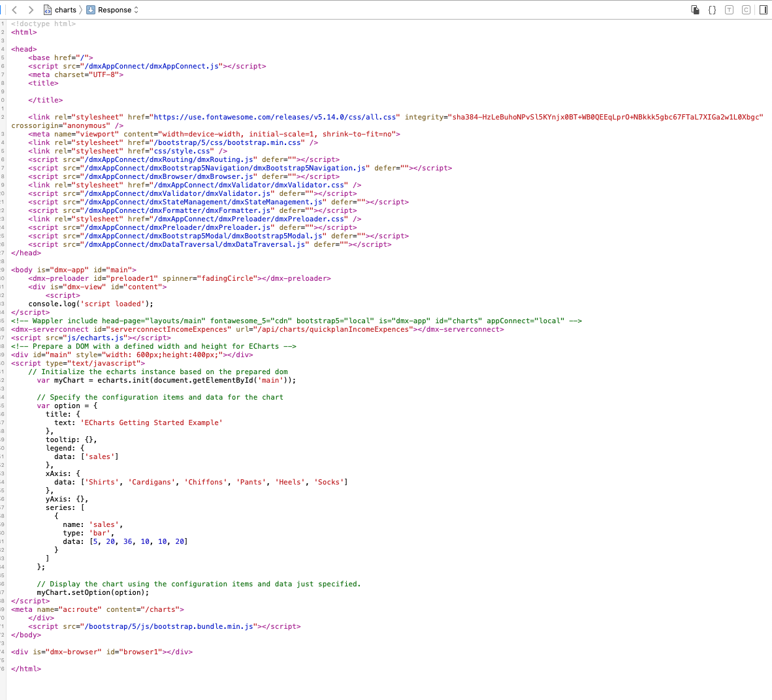Image resolution: width=772 pixels, height=700 pixels.
Task: Click the body is dmx-app line
Action: [x=74, y=270]
